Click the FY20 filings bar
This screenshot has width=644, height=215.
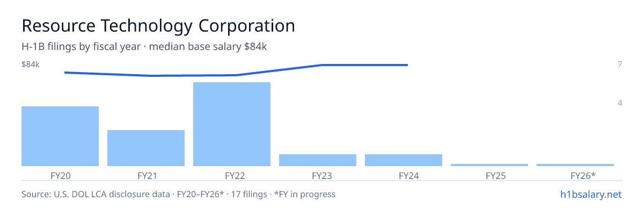click(x=60, y=136)
